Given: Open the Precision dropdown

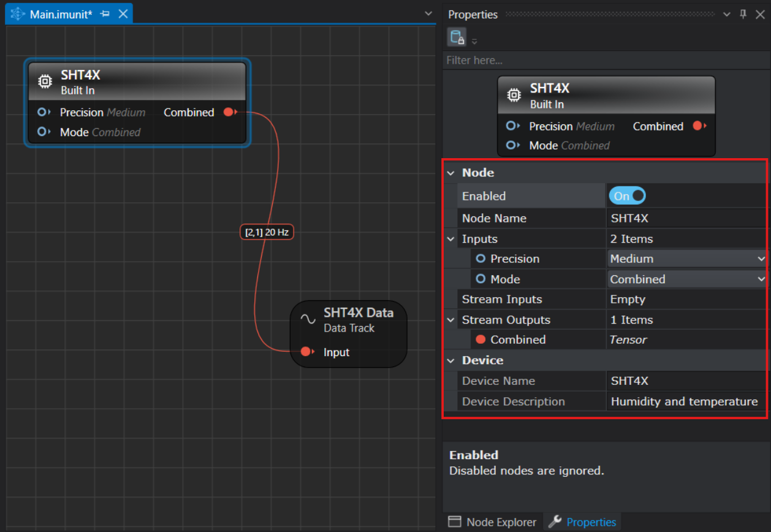Looking at the screenshot, I should point(688,259).
